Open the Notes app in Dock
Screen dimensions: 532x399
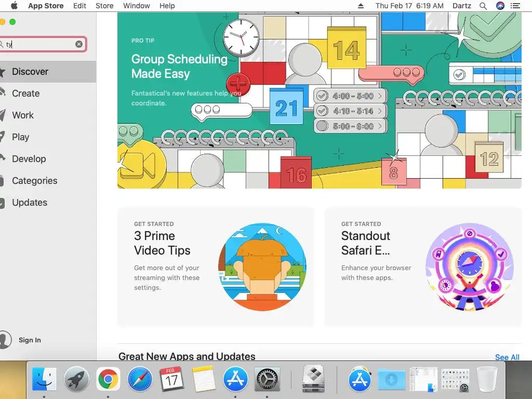coord(203,379)
